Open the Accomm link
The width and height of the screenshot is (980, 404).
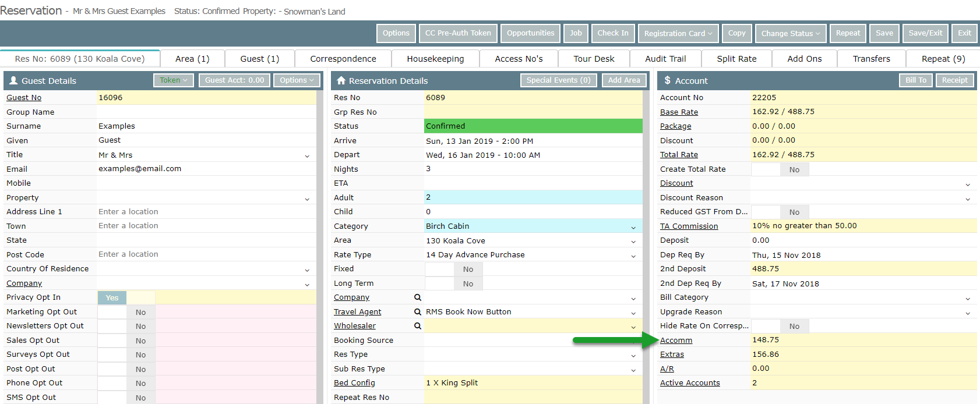(x=676, y=341)
